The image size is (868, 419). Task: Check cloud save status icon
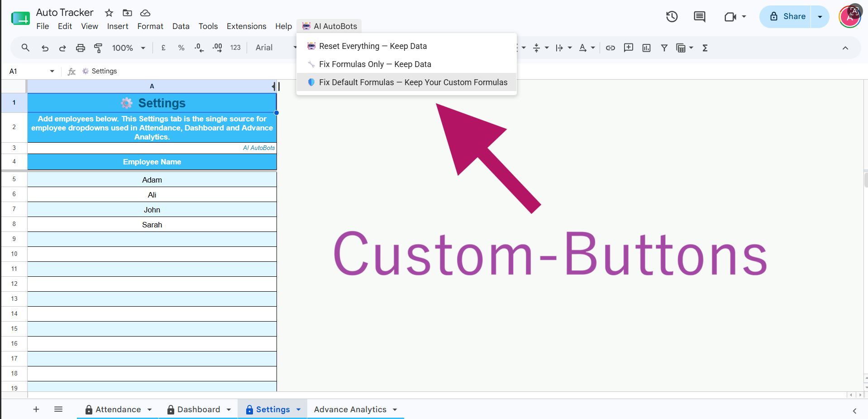tap(145, 13)
